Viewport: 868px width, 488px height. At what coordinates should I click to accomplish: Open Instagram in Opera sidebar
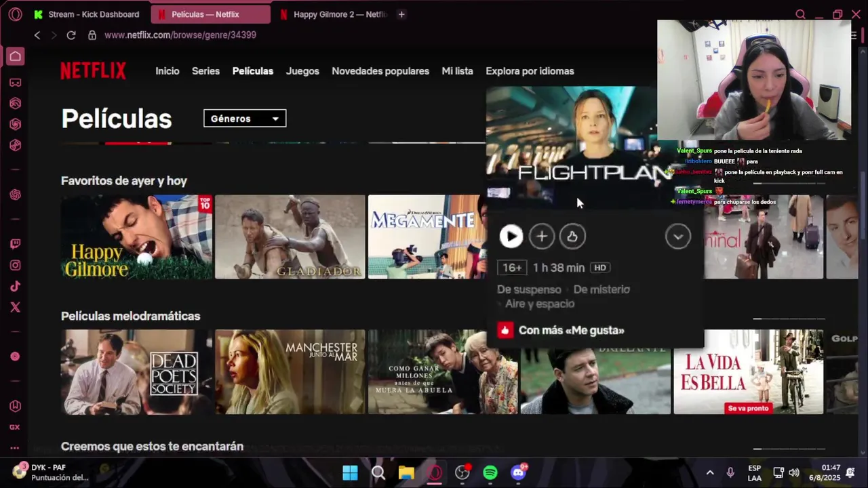click(15, 265)
